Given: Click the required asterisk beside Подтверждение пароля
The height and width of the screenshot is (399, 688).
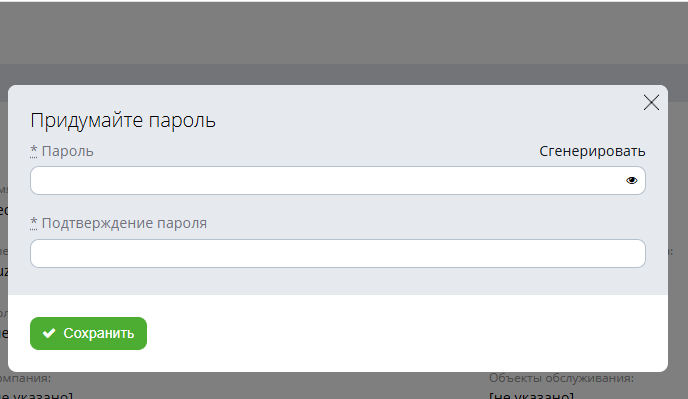Looking at the screenshot, I should click(x=33, y=223).
